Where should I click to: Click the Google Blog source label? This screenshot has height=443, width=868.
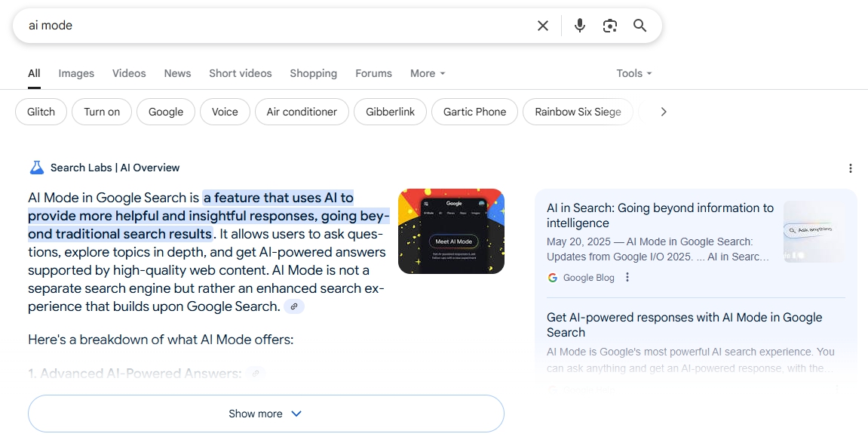coord(588,278)
